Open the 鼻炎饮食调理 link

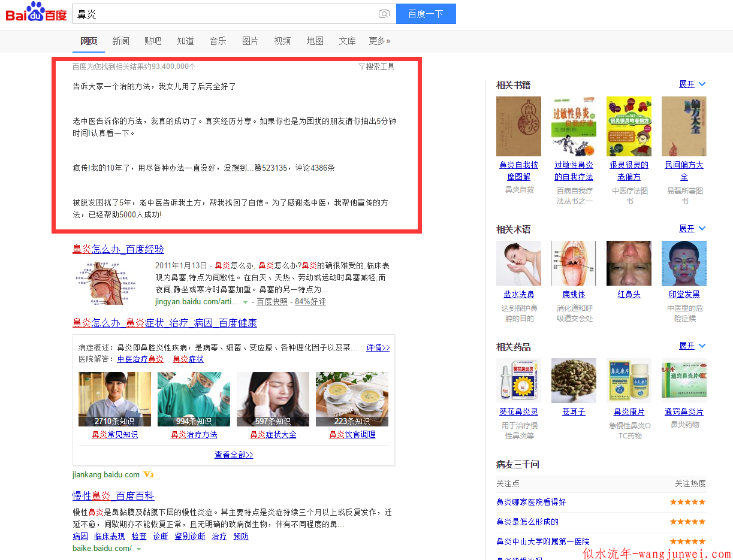352,435
